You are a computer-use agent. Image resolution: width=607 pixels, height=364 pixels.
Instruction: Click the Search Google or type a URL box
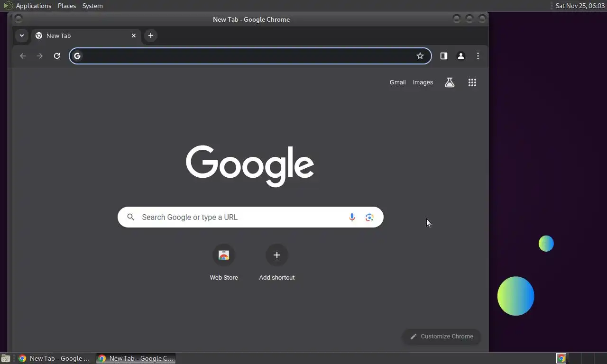(250, 217)
